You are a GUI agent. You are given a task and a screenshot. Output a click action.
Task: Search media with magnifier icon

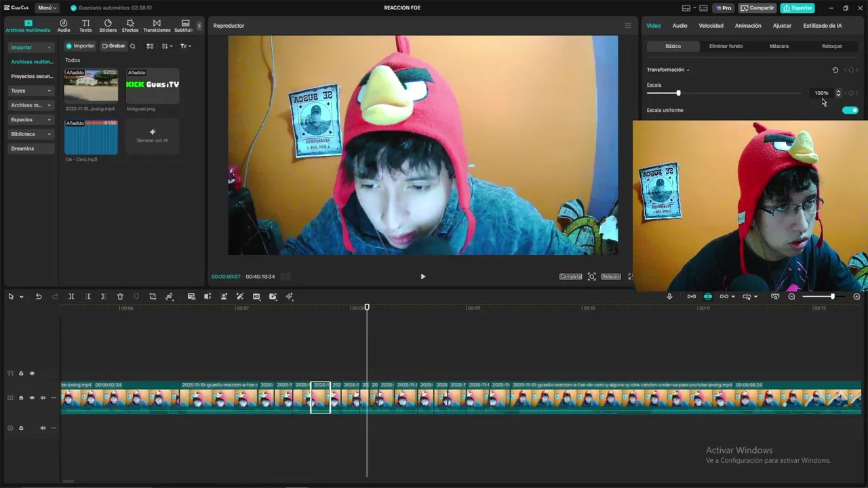133,46
